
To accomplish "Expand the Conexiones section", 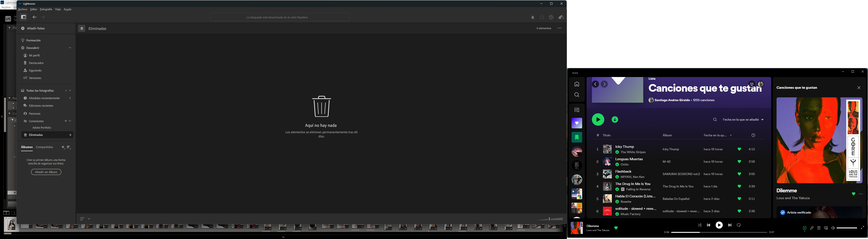I will [70, 121].
